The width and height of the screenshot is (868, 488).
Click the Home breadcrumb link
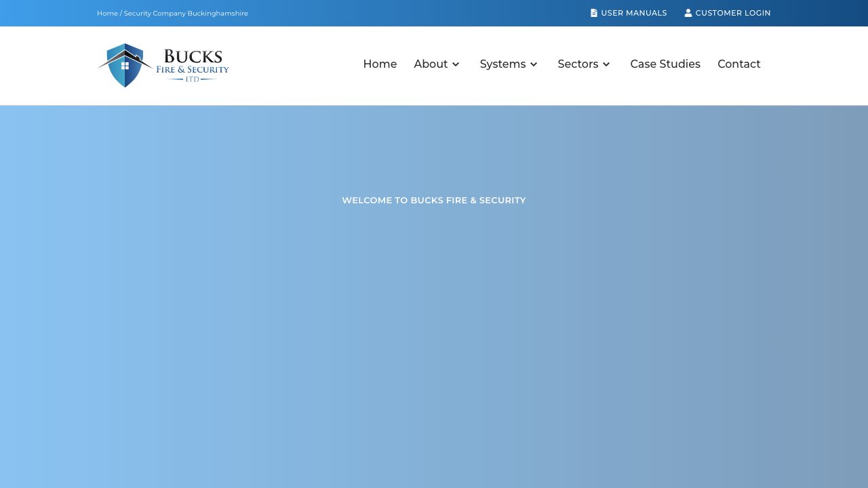tap(107, 14)
